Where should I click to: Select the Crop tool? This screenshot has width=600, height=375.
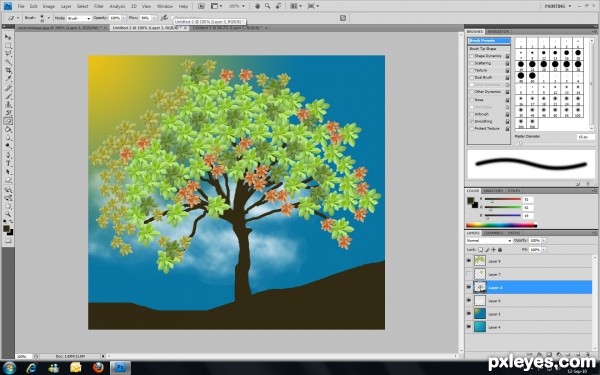pos(8,71)
